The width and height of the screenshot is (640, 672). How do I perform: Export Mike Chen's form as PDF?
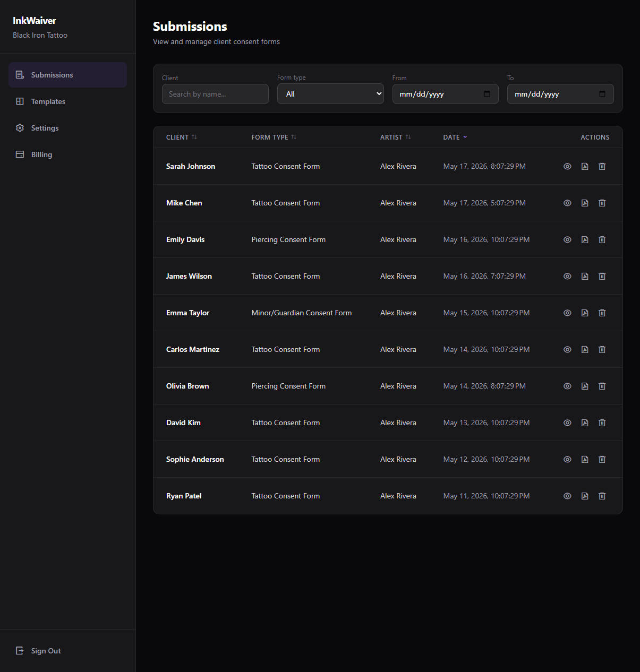tap(585, 203)
